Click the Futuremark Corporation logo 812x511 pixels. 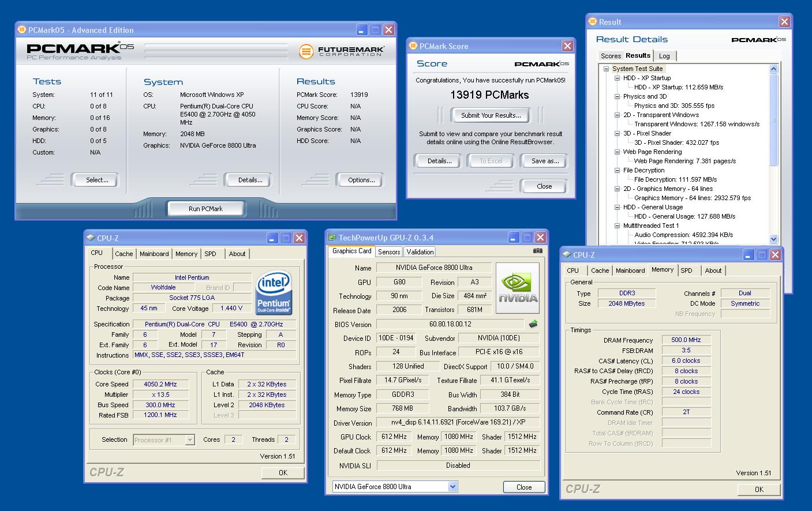pyautogui.click(x=342, y=51)
